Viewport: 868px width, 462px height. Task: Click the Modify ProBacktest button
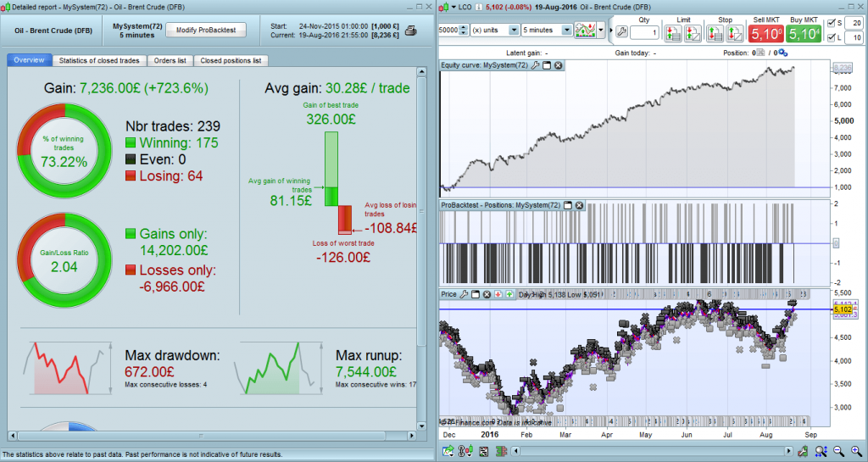pyautogui.click(x=206, y=30)
